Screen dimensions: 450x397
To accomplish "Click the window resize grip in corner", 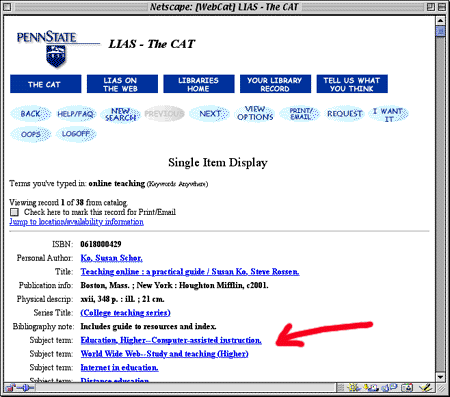I will point(441,388).
